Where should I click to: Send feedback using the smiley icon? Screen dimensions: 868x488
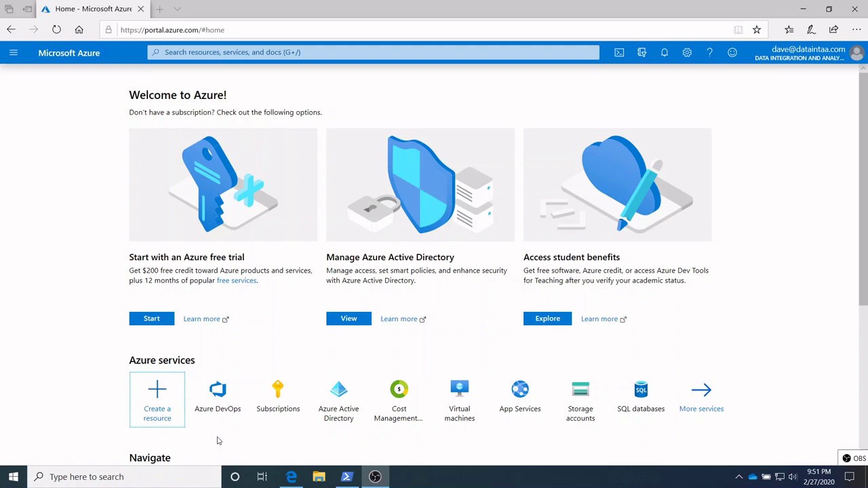click(x=732, y=52)
